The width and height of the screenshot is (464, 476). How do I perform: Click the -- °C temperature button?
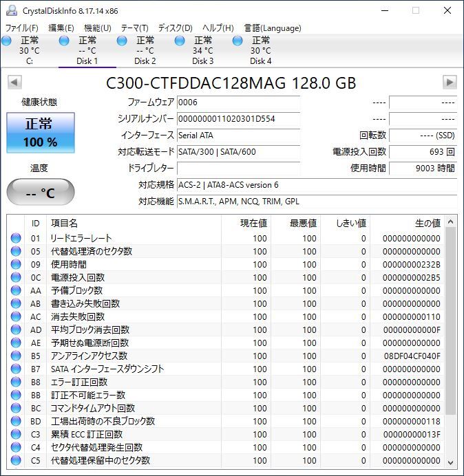coord(41,192)
